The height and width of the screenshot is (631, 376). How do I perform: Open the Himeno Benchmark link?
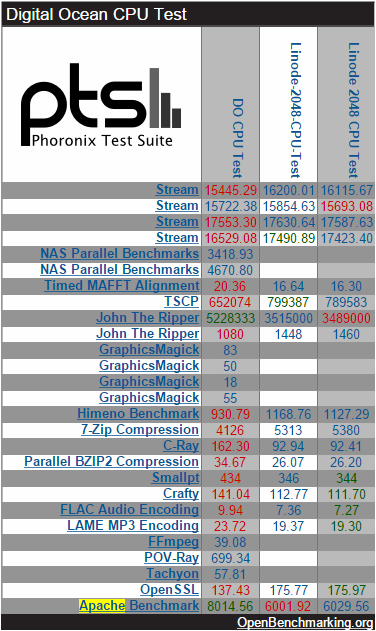[x=138, y=414]
